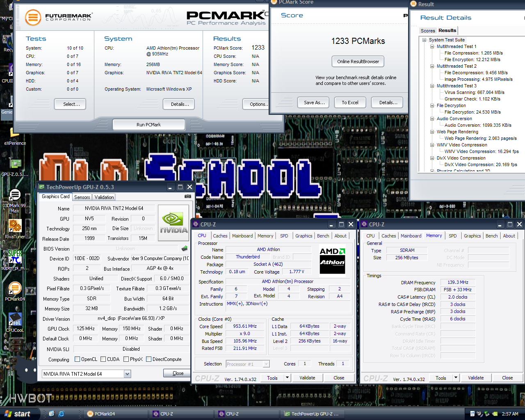This screenshot has width=525, height=420.
Task: Open Tools dropdown arrow in CPU tab window
Action: [x=287, y=378]
